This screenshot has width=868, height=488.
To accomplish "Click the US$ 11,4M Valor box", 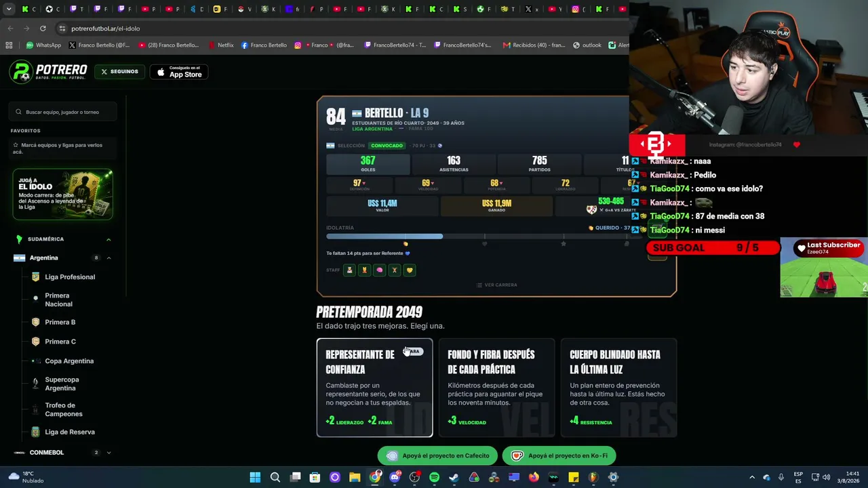I will point(382,205).
